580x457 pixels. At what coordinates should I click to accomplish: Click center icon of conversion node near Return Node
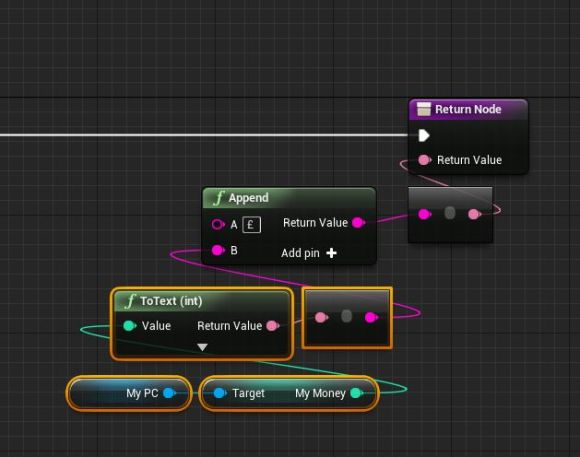coord(449,213)
